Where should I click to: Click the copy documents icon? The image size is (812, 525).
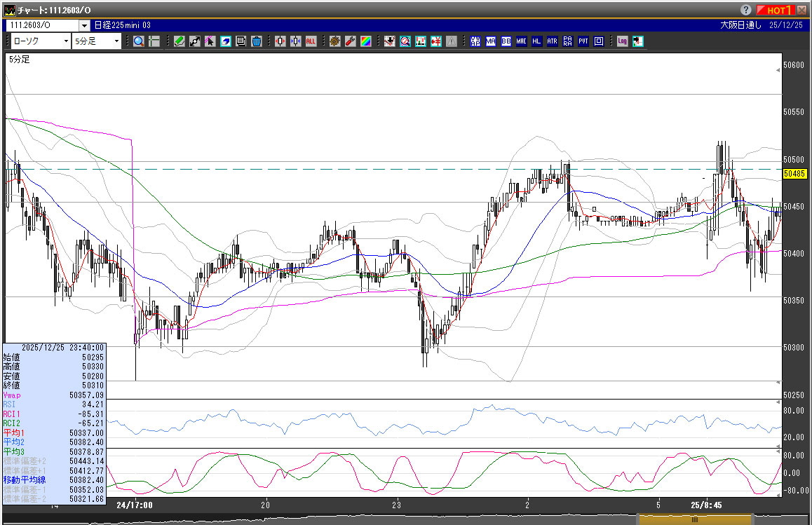(x=241, y=41)
